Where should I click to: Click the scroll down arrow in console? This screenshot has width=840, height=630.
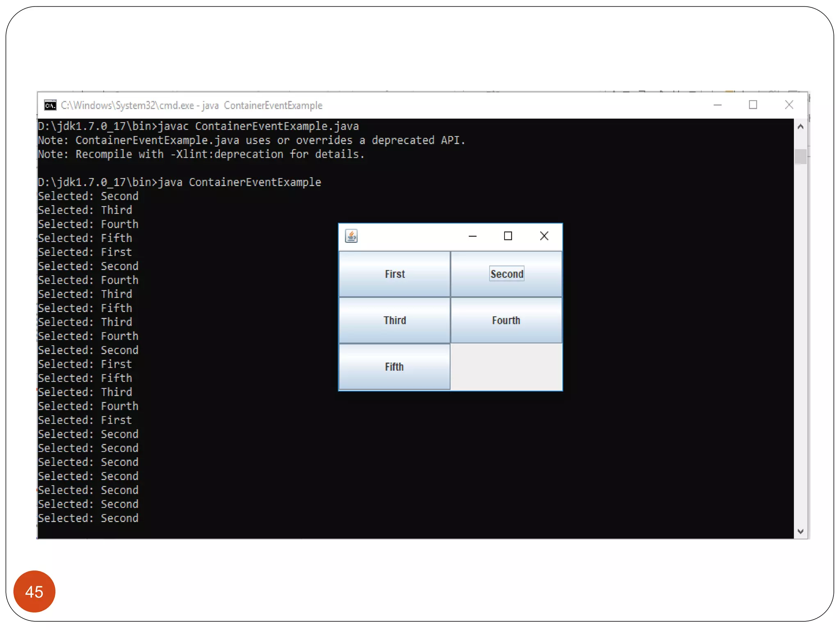[800, 531]
